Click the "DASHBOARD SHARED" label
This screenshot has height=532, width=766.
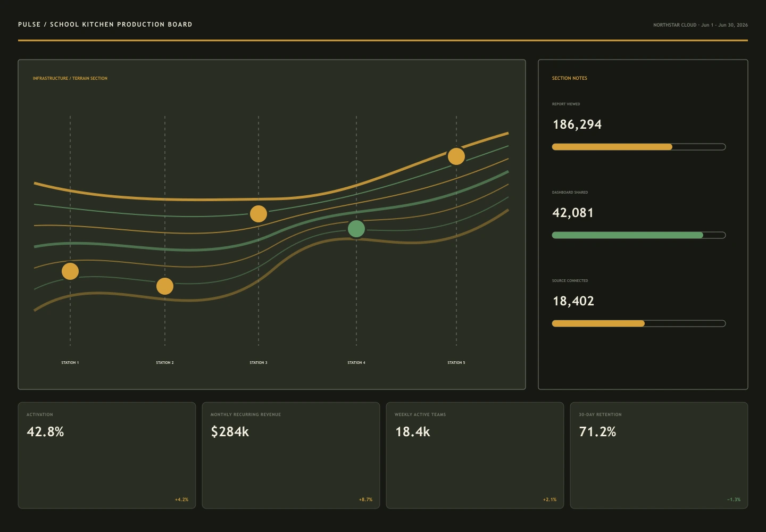pyautogui.click(x=570, y=193)
